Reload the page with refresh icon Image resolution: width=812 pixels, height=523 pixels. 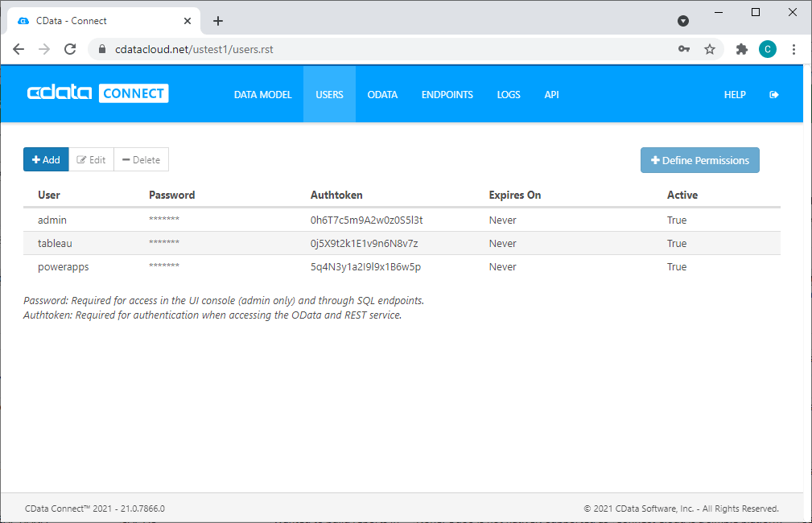pyautogui.click(x=70, y=49)
